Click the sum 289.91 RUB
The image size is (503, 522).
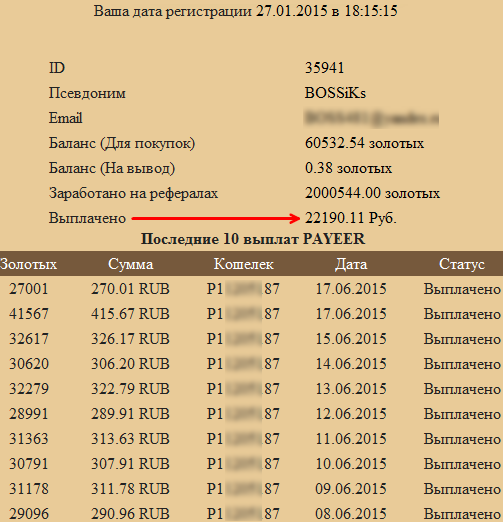130,414
